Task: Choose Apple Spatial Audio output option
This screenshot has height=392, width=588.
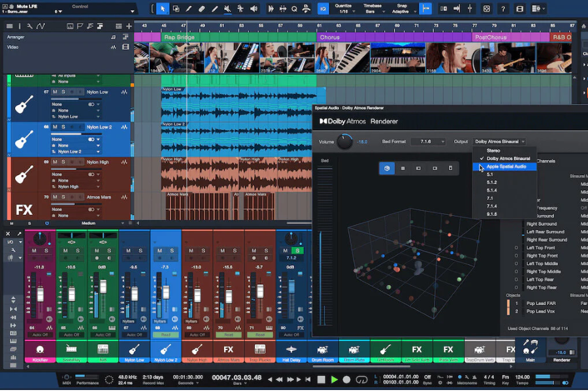Action: click(x=506, y=167)
